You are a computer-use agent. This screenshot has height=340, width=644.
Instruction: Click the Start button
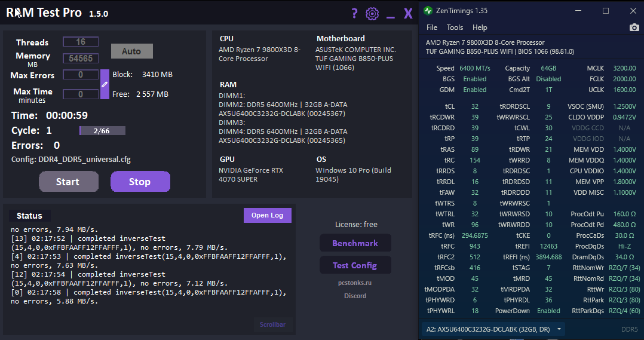point(69,182)
